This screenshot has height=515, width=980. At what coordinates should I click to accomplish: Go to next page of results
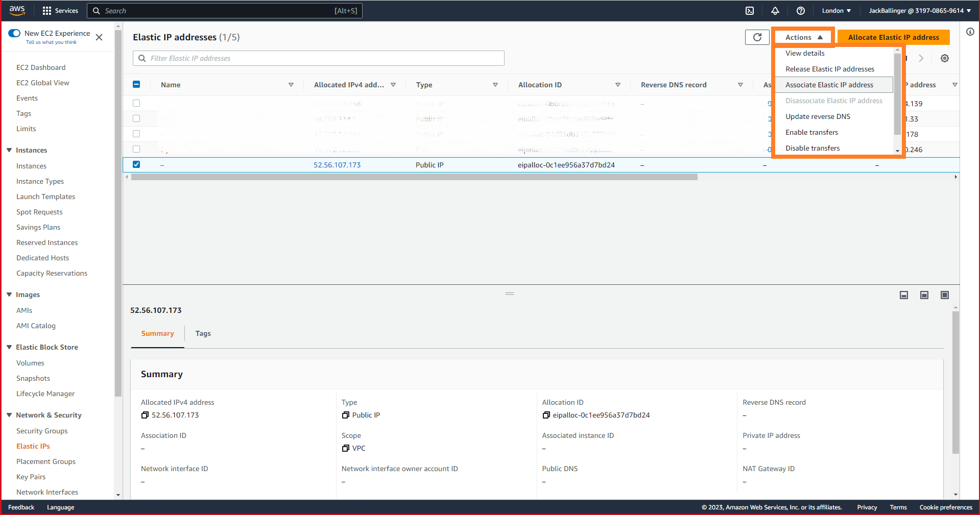pos(921,58)
